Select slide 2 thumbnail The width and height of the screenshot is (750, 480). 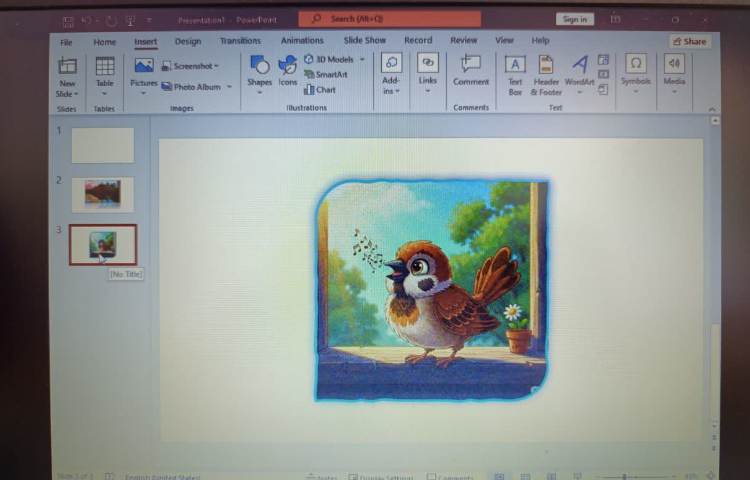pos(102,193)
